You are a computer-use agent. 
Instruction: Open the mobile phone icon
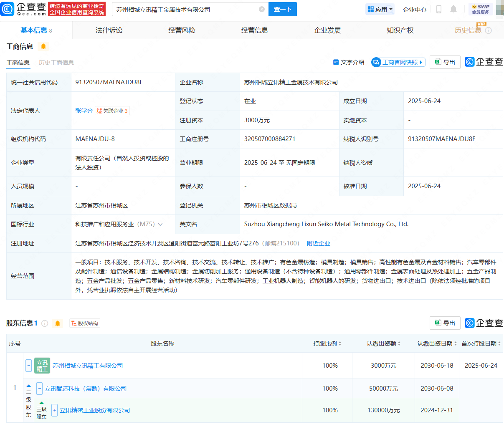pos(439,9)
